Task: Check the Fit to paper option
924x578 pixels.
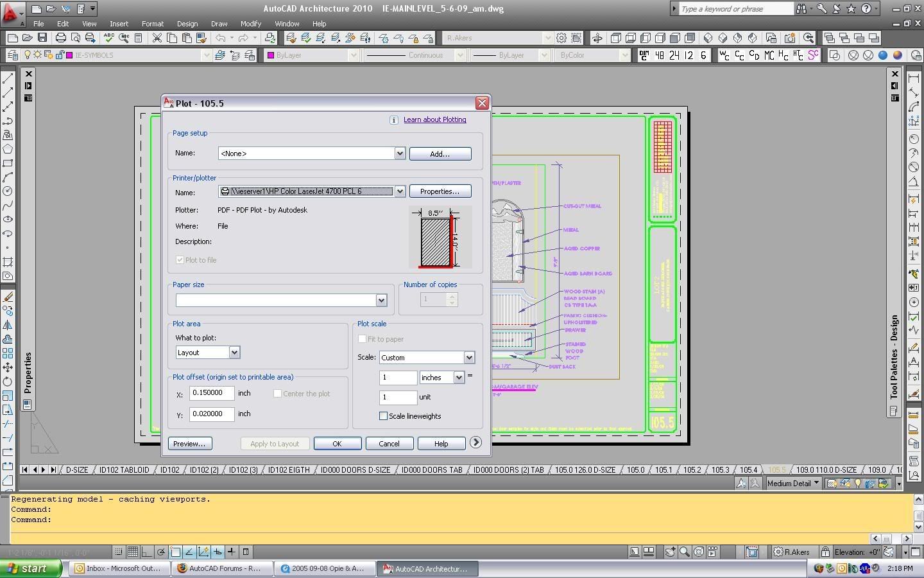Action: point(363,339)
